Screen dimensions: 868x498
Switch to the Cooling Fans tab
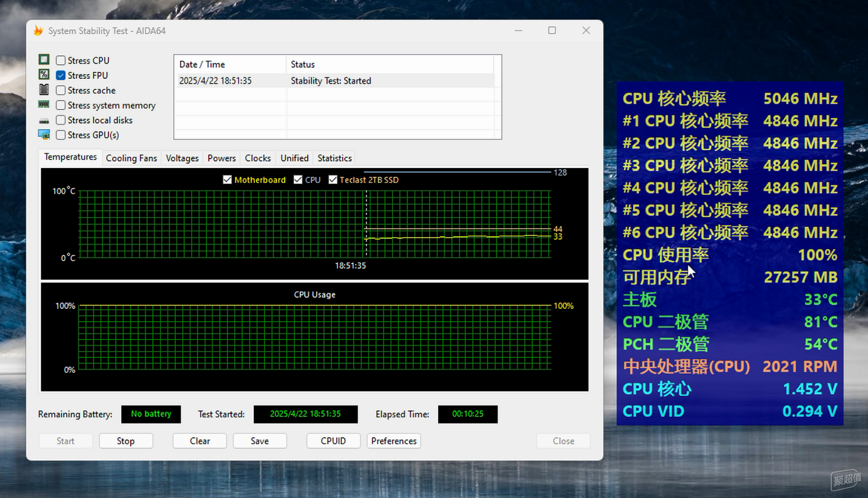[x=131, y=158]
